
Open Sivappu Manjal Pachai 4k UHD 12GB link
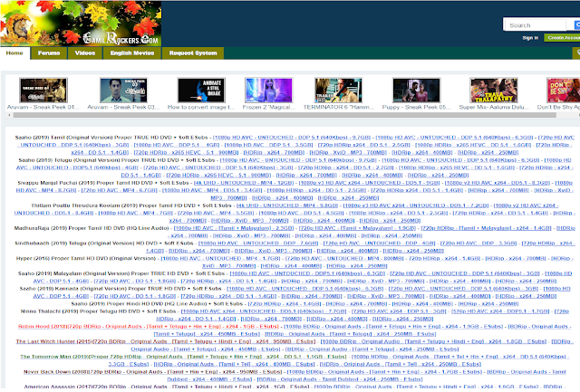244,183
